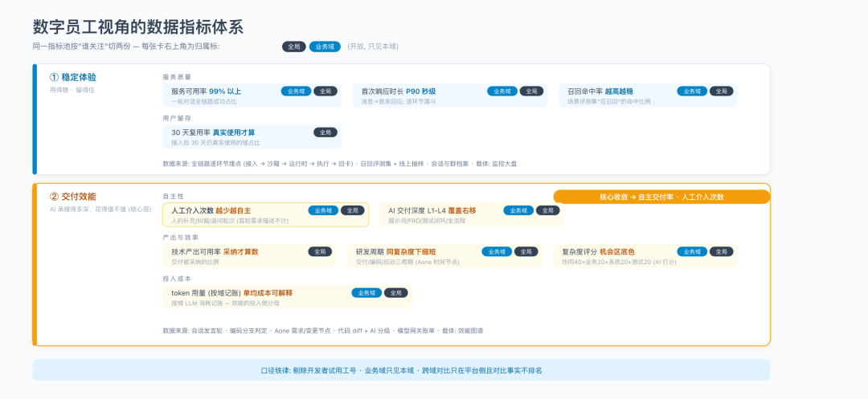Click the (开放, 只见本域) legend note
The width and height of the screenshot is (868, 399).
pyautogui.click(x=373, y=47)
